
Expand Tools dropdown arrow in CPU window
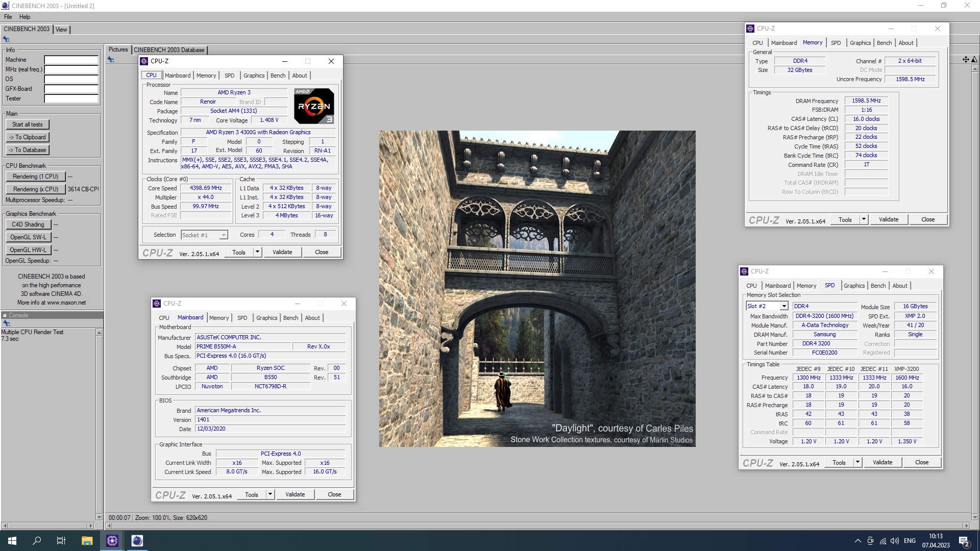point(257,252)
